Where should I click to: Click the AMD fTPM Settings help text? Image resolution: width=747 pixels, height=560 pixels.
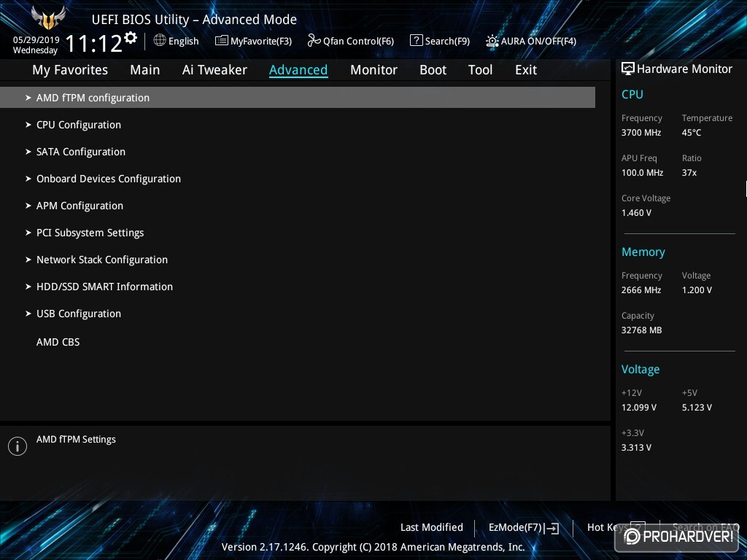tap(76, 440)
